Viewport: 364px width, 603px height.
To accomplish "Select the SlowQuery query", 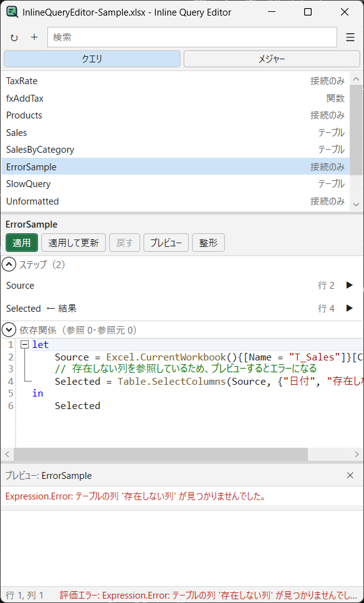I will click(x=175, y=184).
